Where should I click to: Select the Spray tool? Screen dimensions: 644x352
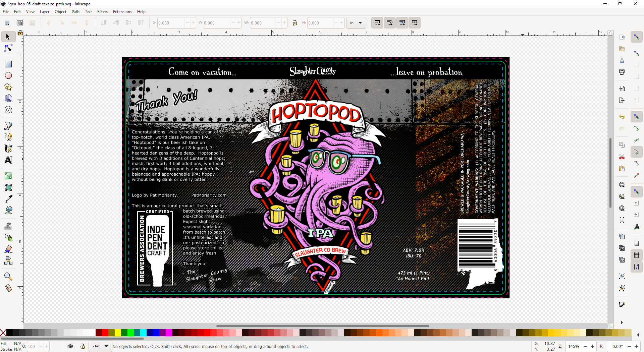[x=8, y=238]
